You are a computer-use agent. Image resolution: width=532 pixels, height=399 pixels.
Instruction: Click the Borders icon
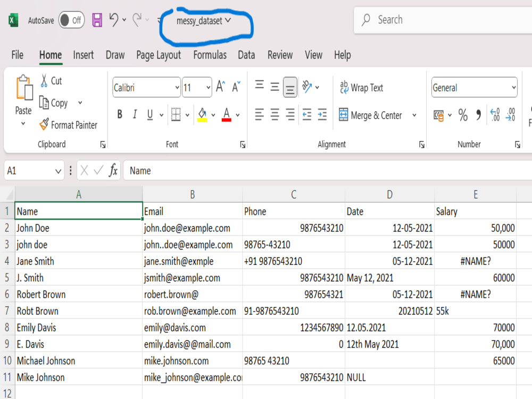[x=176, y=115]
